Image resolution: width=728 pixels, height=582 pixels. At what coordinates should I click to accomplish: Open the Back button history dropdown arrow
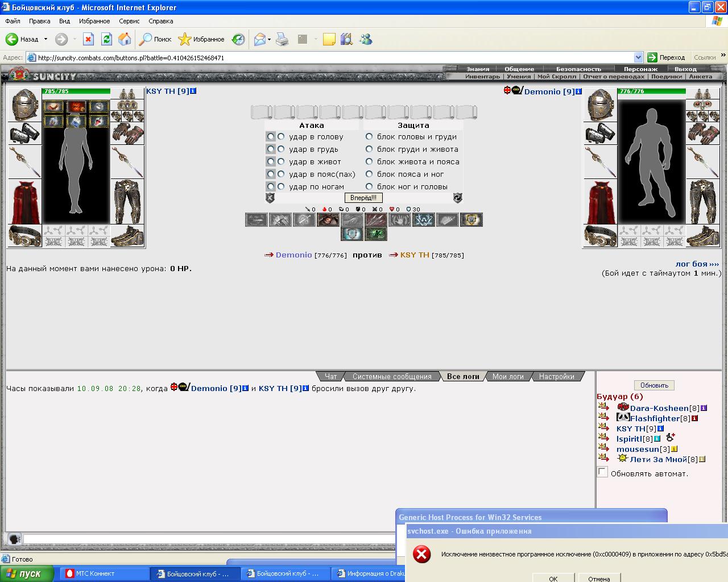coord(45,39)
